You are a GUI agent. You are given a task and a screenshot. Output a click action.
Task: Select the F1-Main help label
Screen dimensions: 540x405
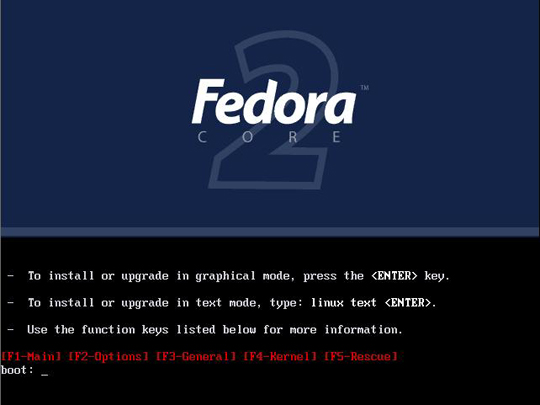click(31, 356)
